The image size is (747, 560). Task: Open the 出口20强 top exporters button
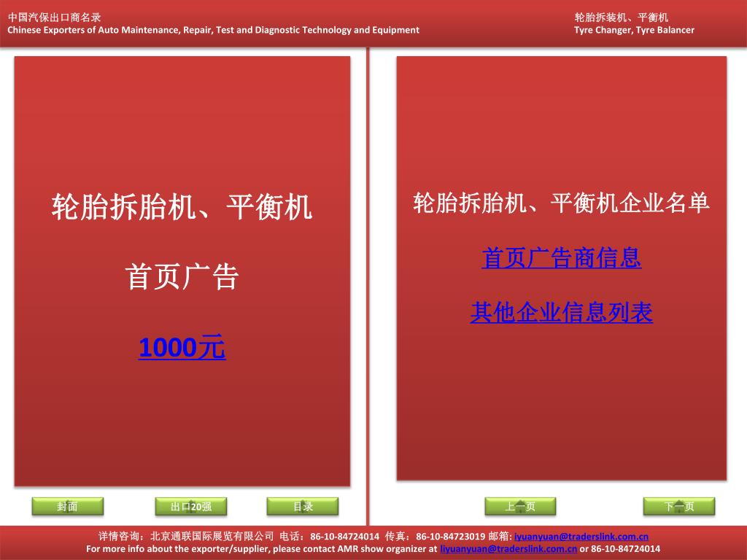191,506
